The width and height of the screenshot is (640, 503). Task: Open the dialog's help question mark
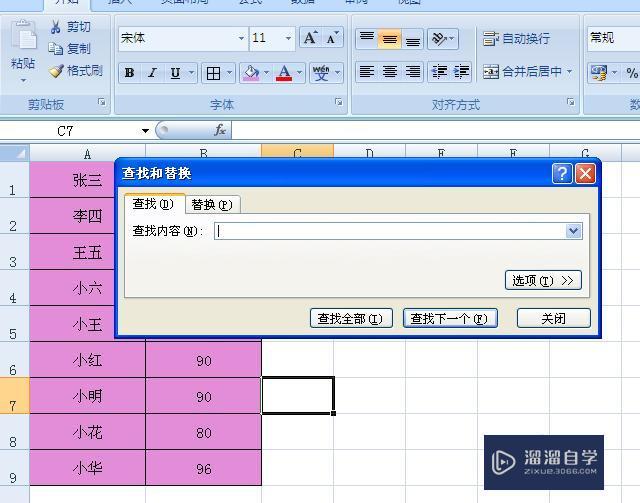[562, 174]
